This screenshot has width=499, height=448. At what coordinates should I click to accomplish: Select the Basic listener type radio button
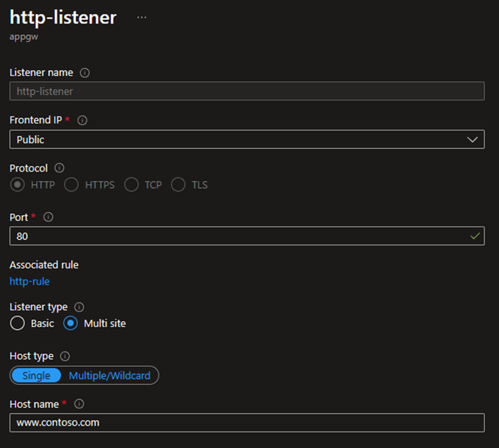[x=18, y=324]
